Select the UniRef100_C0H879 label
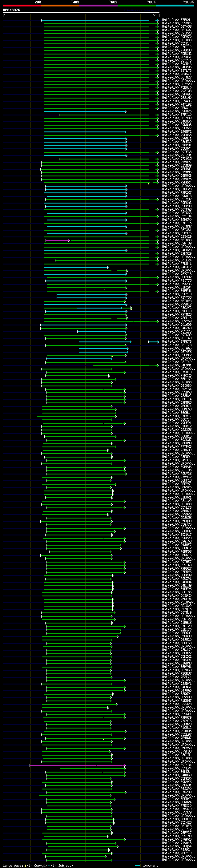Image resolution: width=197 pixels, height=868 pixels. (x=177, y=819)
